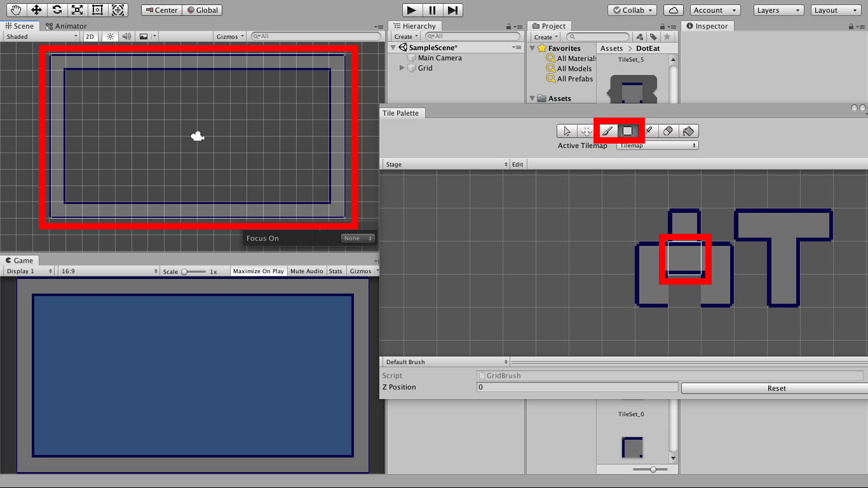The height and width of the screenshot is (488, 868).
Task: Select the Move tool
Action: tap(37, 10)
